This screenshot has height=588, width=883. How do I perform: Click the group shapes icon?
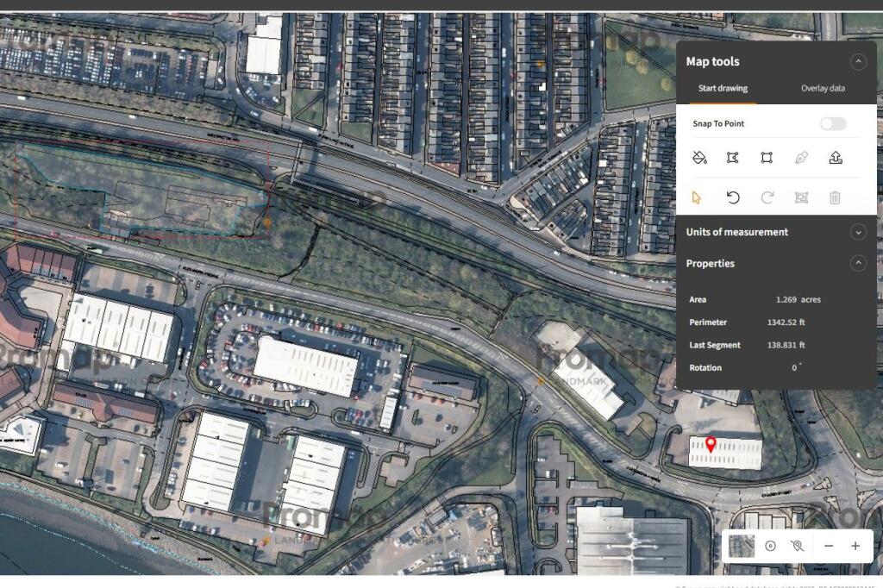point(801,197)
